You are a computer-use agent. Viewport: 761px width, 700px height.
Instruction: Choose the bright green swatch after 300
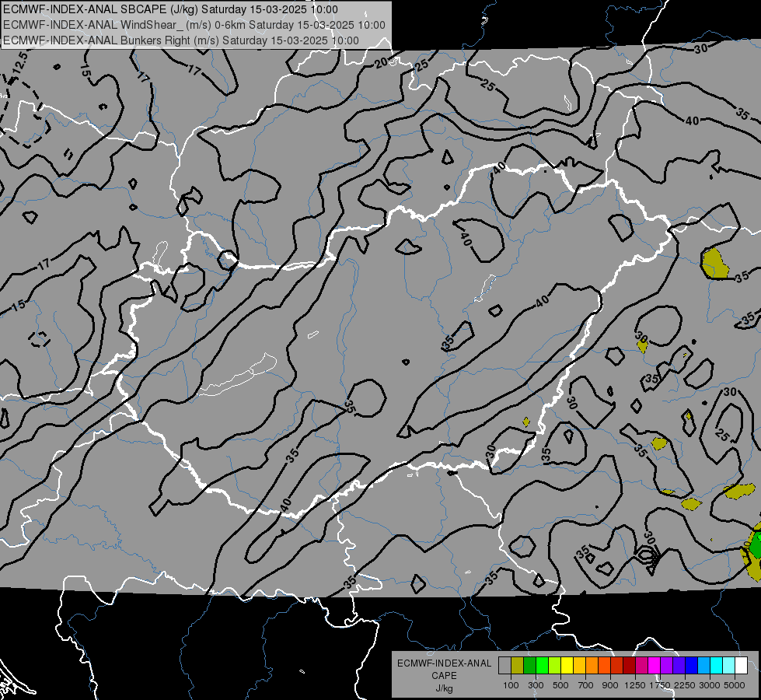pos(542,666)
